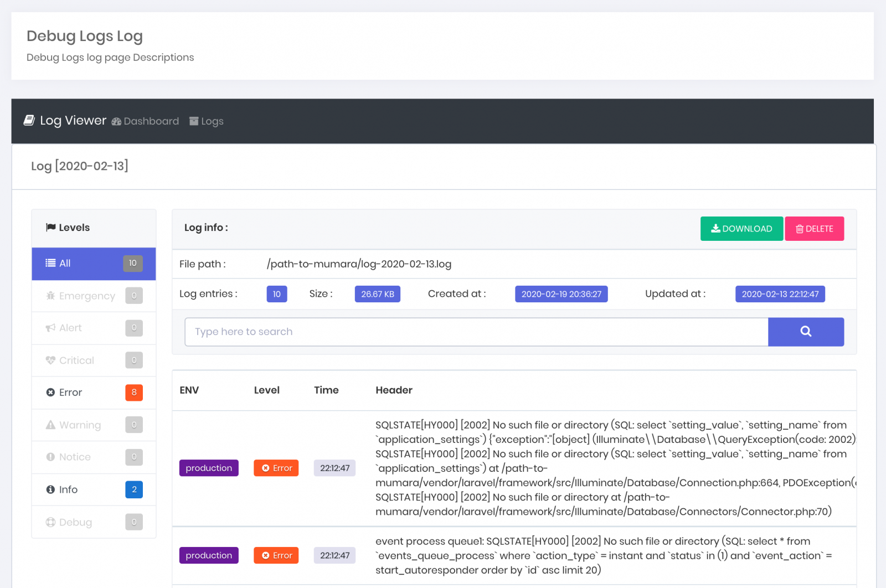Select the Notice level filter

[75, 457]
